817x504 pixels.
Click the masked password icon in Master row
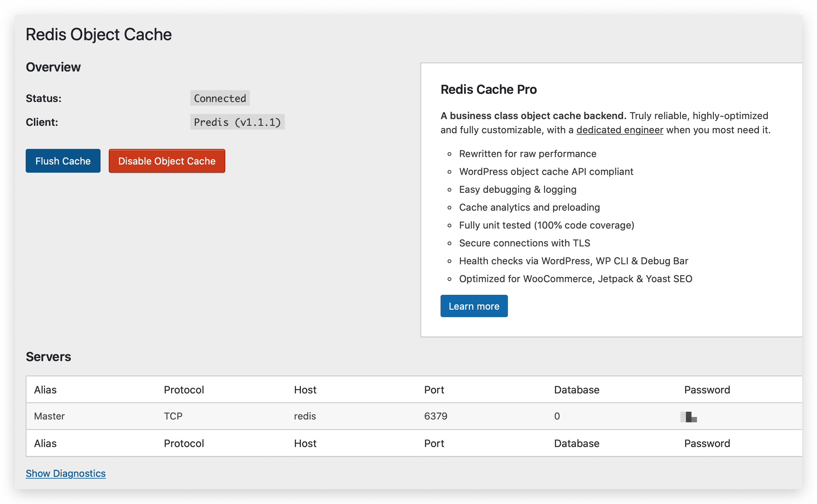[689, 417]
